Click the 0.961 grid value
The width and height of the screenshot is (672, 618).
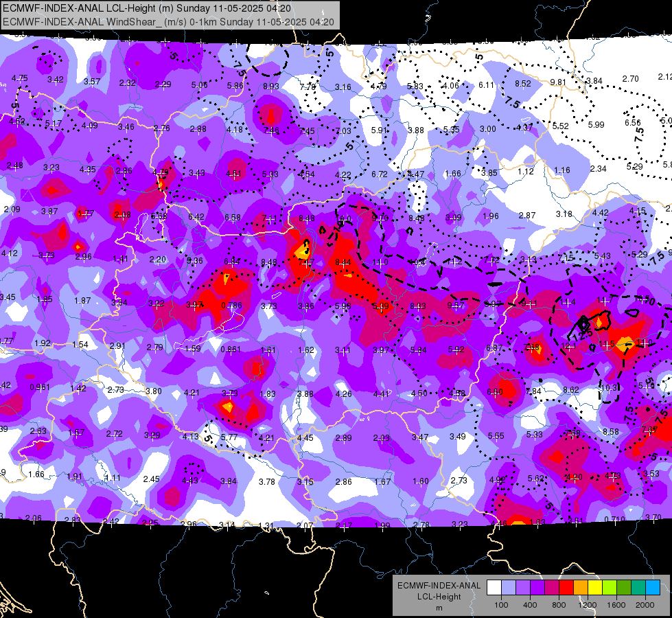(x=40, y=387)
